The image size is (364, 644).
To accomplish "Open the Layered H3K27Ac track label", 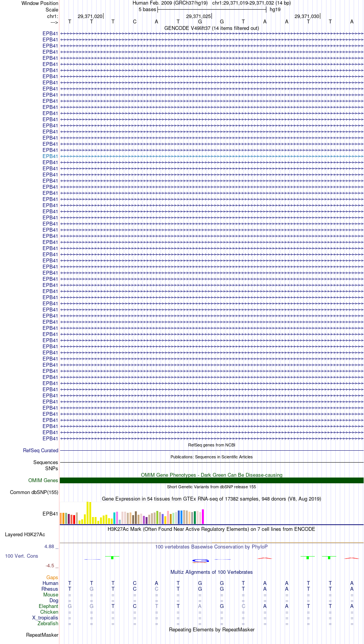I will click(x=25, y=534).
